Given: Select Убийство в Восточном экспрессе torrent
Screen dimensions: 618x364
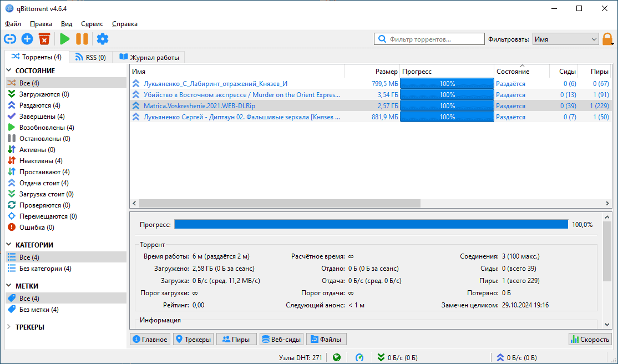Looking at the screenshot, I should (x=371, y=95).
